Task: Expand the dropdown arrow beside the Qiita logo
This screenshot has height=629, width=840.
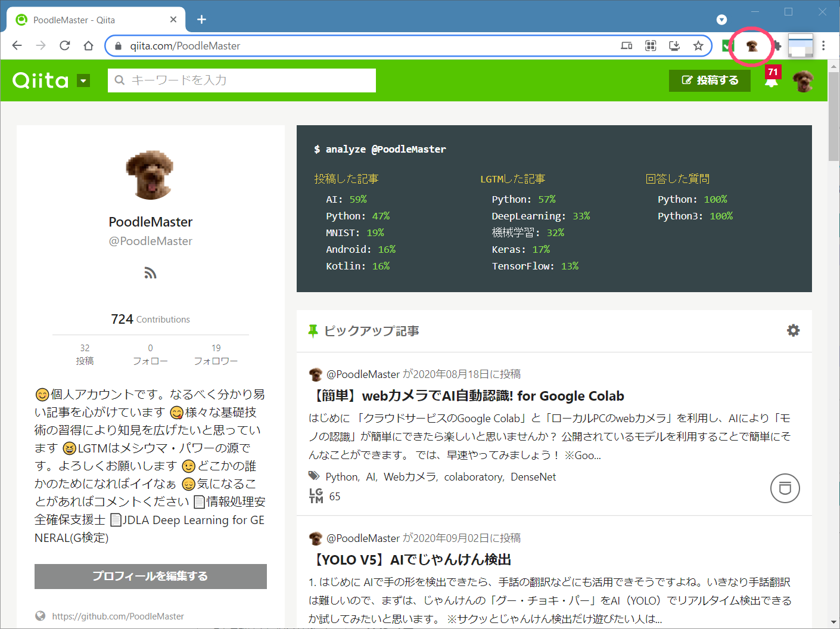Action: pyautogui.click(x=83, y=80)
